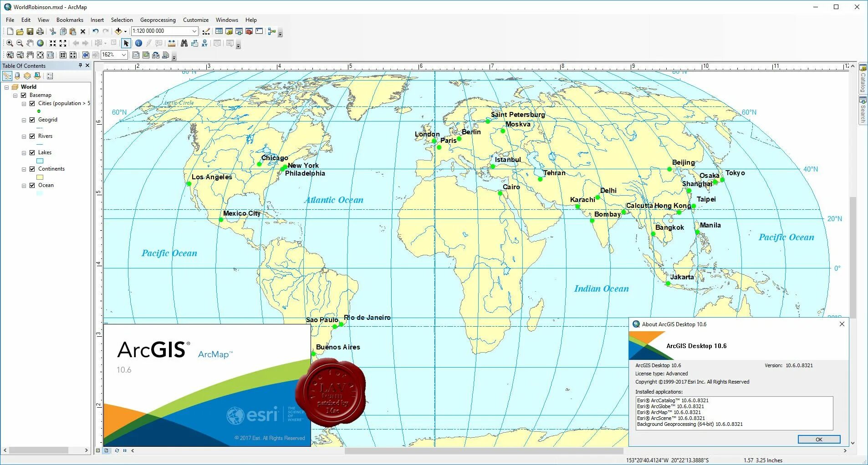Hide the Lakes layer
Viewport: 868px width, 465px height.
pyautogui.click(x=32, y=152)
